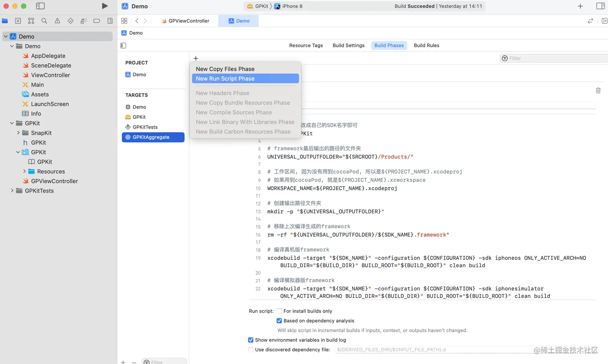The image size is (608, 364).
Task: Collapse the root Demo project in navigator
Action: [x=6, y=37]
